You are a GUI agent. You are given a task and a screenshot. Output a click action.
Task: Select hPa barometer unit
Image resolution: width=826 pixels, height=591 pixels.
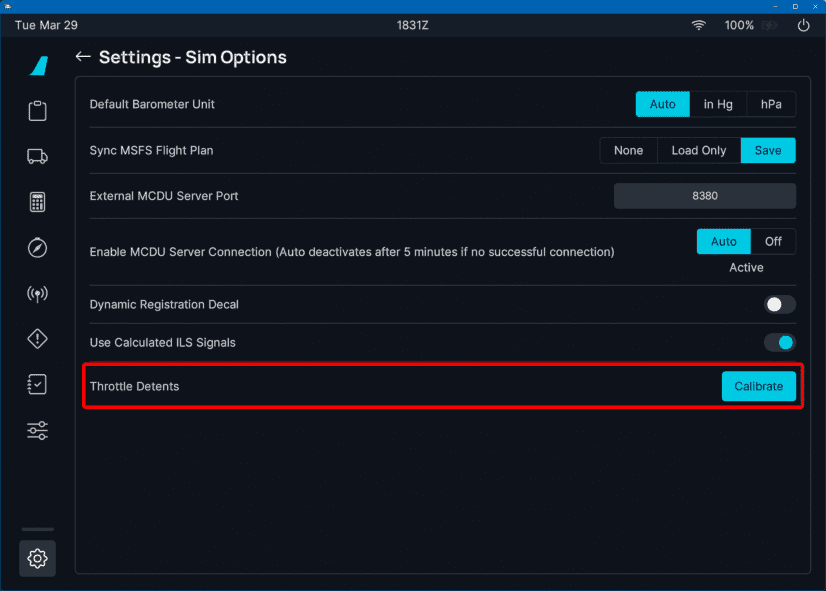pyautogui.click(x=771, y=104)
